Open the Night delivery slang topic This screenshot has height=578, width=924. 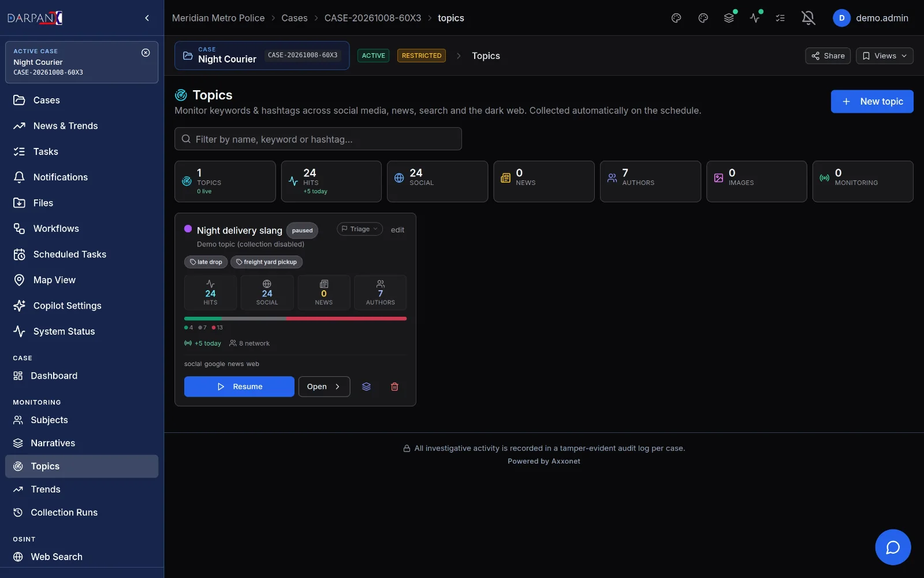pos(324,387)
